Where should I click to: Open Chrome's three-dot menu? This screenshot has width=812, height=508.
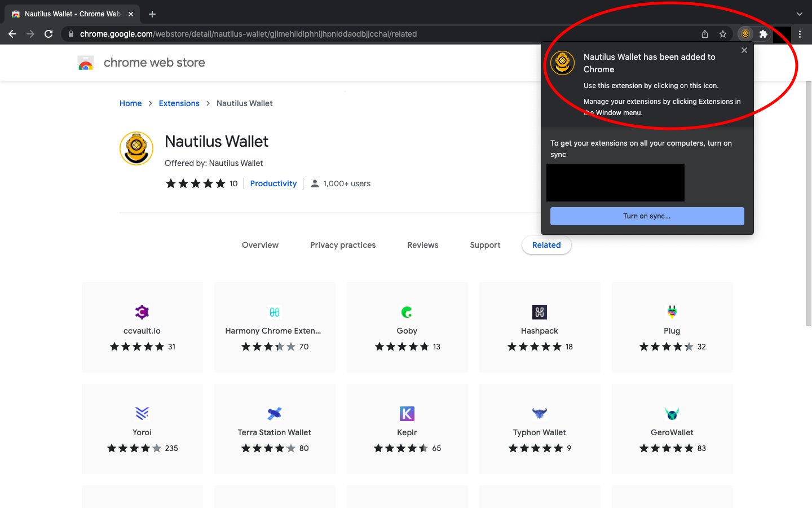click(800, 34)
